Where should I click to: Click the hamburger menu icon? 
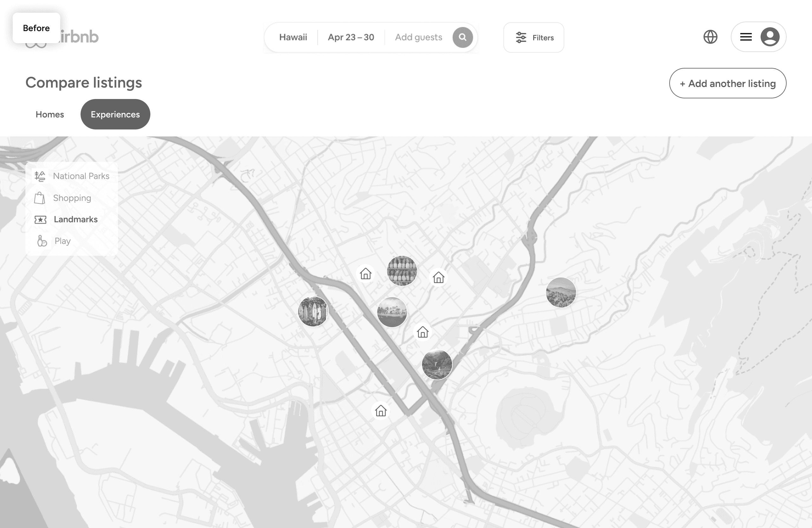pyautogui.click(x=746, y=37)
